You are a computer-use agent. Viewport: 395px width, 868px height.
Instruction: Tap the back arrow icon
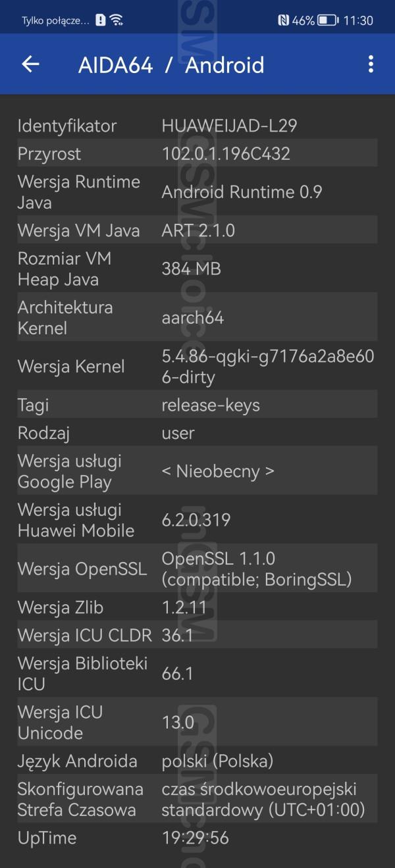tap(30, 64)
